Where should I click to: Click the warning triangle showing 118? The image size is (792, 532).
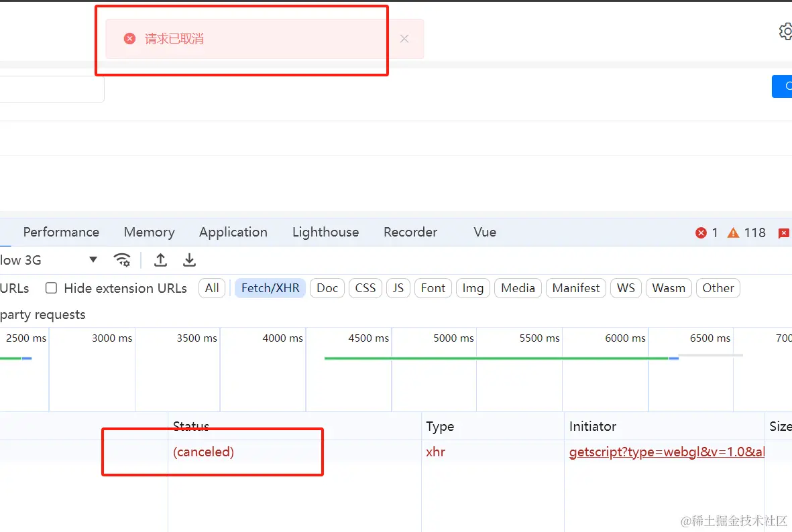coord(733,232)
